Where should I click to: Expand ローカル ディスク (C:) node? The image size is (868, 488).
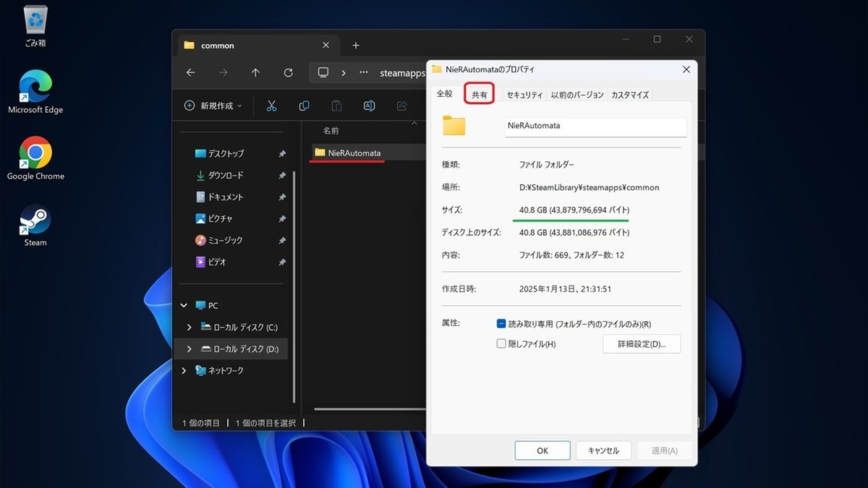pos(190,328)
